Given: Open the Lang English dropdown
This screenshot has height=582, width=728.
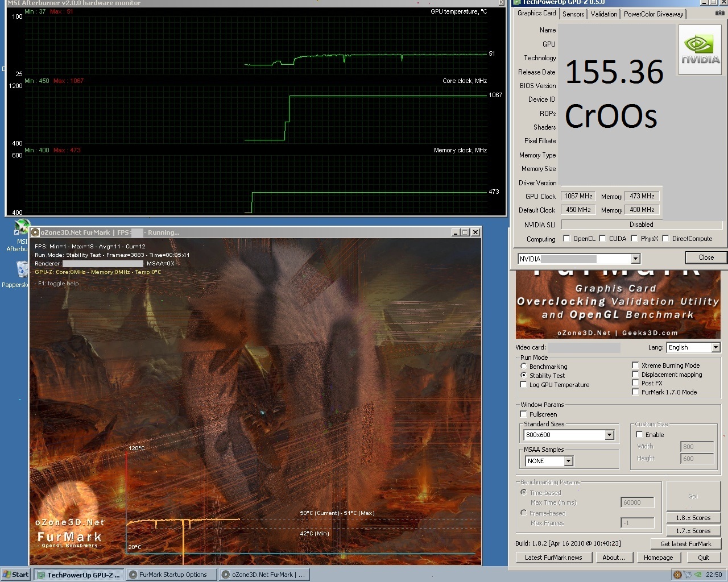Looking at the screenshot, I should [715, 347].
